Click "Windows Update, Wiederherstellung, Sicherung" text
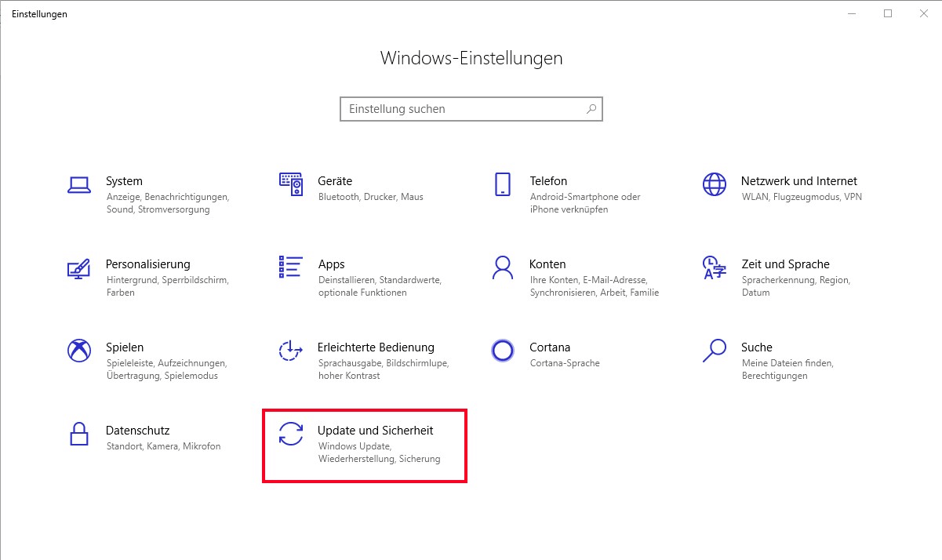This screenshot has width=942, height=560. [x=379, y=453]
